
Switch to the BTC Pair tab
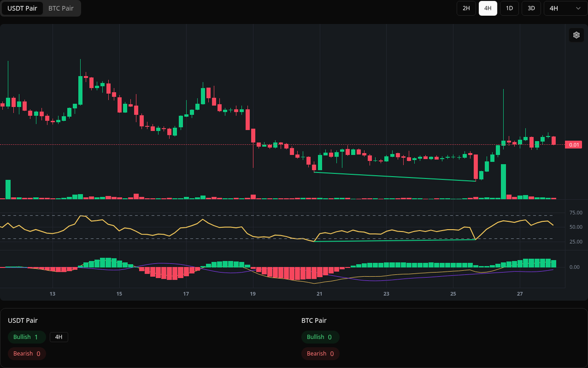coord(60,8)
